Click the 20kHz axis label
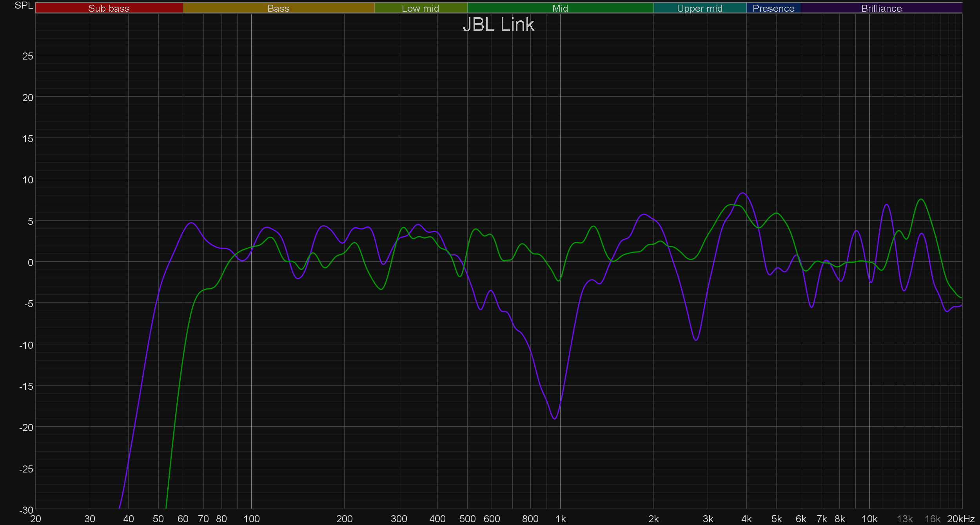This screenshot has width=980, height=525. (x=960, y=519)
